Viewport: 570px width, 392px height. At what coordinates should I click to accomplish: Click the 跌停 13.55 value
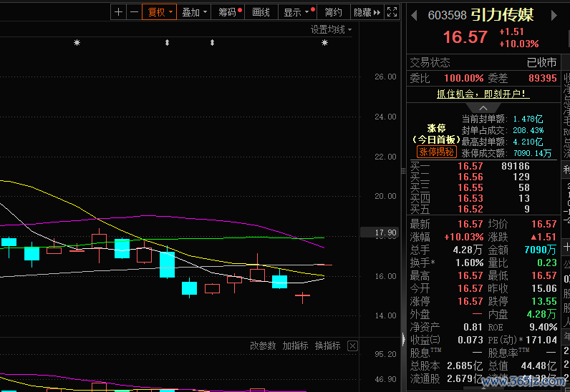pos(544,301)
